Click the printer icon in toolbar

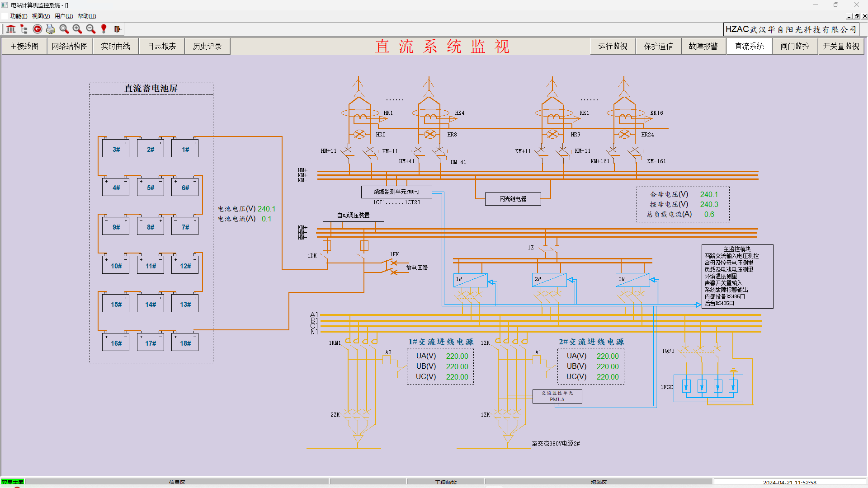pyautogui.click(x=51, y=29)
